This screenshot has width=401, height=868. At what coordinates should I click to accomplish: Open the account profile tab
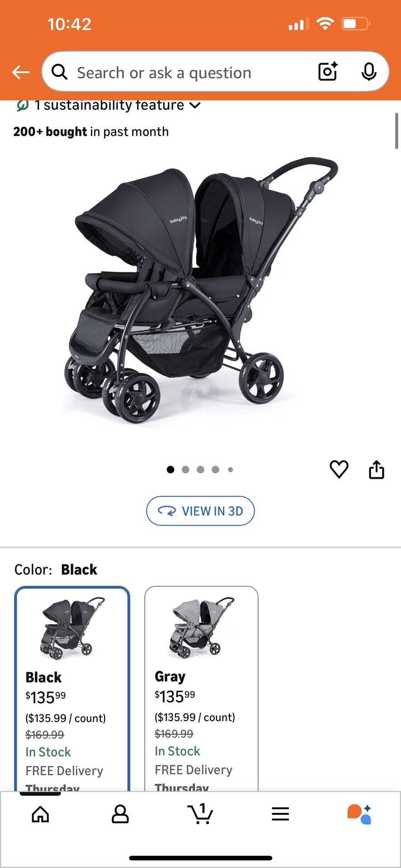coord(120,814)
